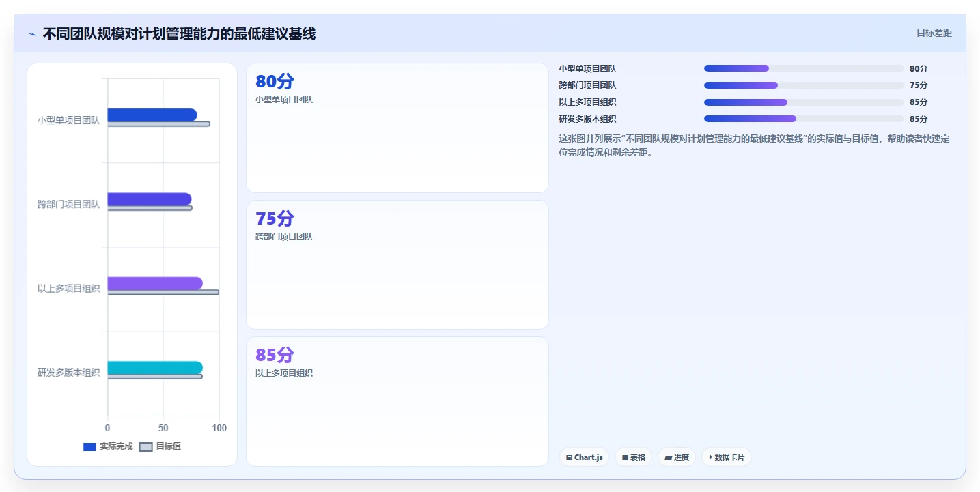Screen dimensions: 980x492
Task: Click the icon in the 进度 tag
Action: pyautogui.click(x=668, y=457)
